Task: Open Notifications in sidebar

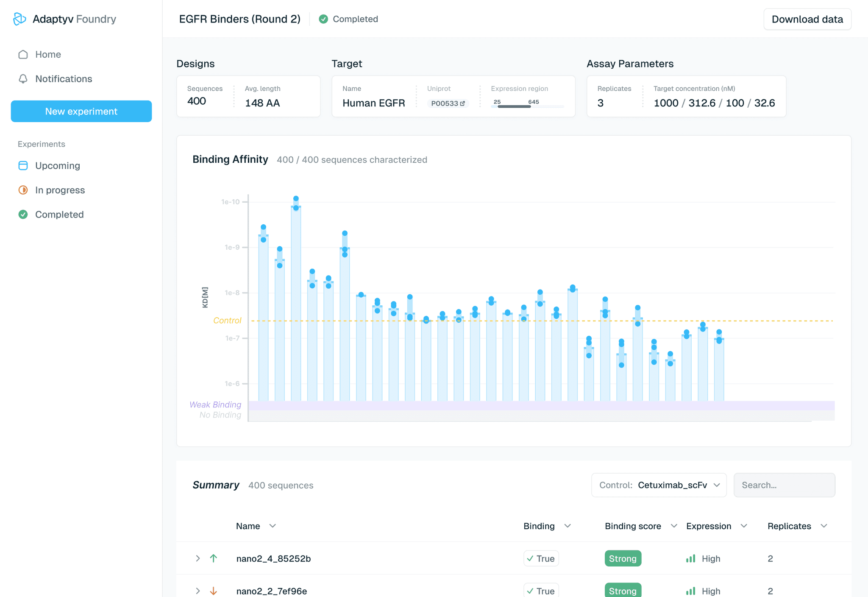Action: 64,79
